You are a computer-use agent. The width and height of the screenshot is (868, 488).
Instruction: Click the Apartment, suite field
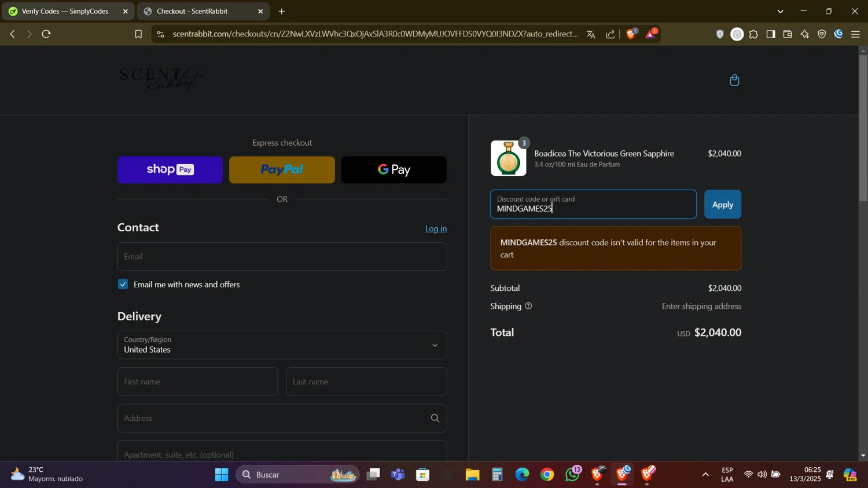[282, 451]
